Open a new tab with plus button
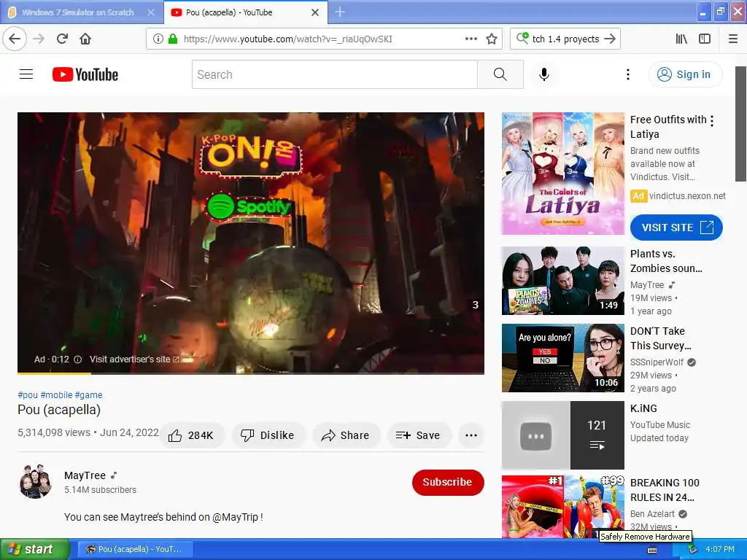Image resolution: width=747 pixels, height=560 pixels. pos(340,12)
